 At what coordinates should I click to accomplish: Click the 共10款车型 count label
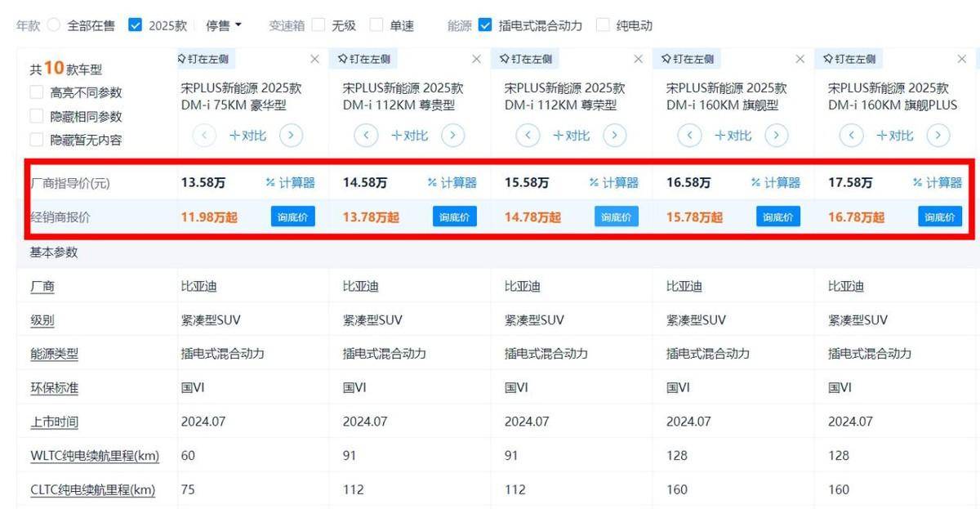click(x=66, y=69)
